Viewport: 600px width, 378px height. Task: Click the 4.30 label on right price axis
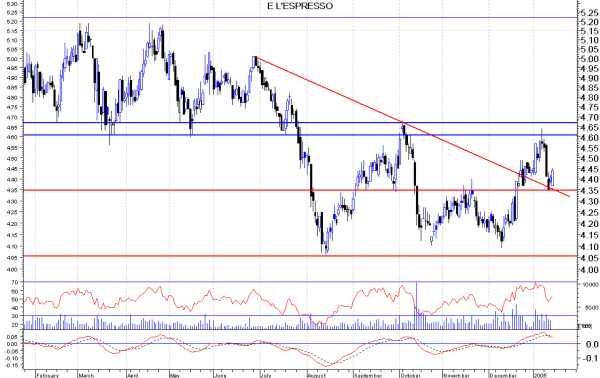pyautogui.click(x=589, y=201)
